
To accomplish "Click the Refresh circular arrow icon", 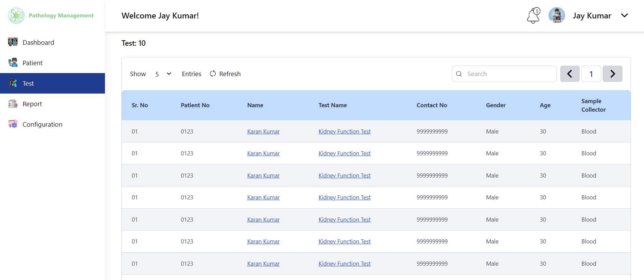I will pyautogui.click(x=213, y=74).
